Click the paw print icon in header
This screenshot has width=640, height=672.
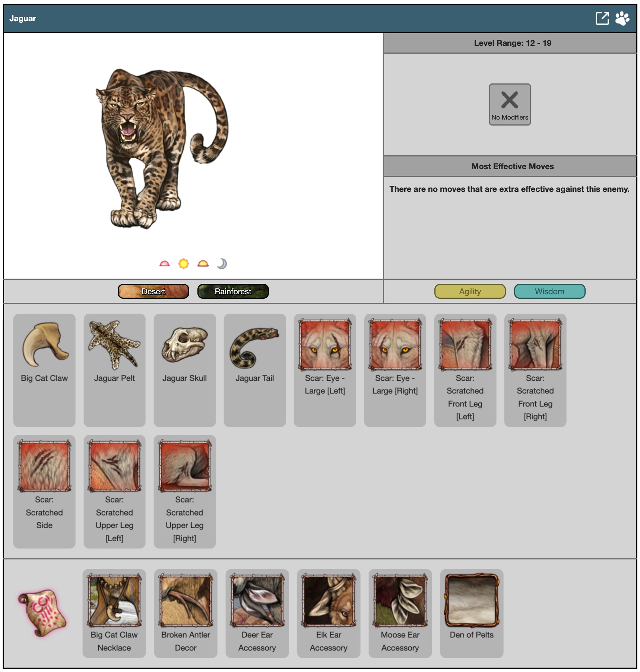point(622,18)
